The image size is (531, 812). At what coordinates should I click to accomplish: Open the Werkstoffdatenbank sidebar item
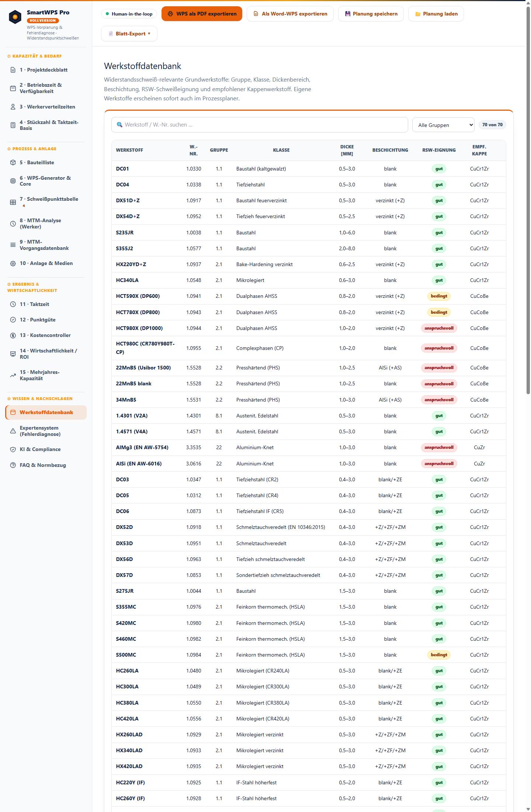(46, 412)
